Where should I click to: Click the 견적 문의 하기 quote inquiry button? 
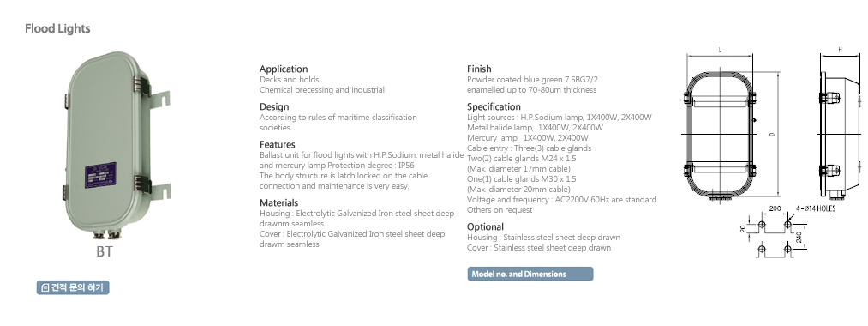click(73, 287)
